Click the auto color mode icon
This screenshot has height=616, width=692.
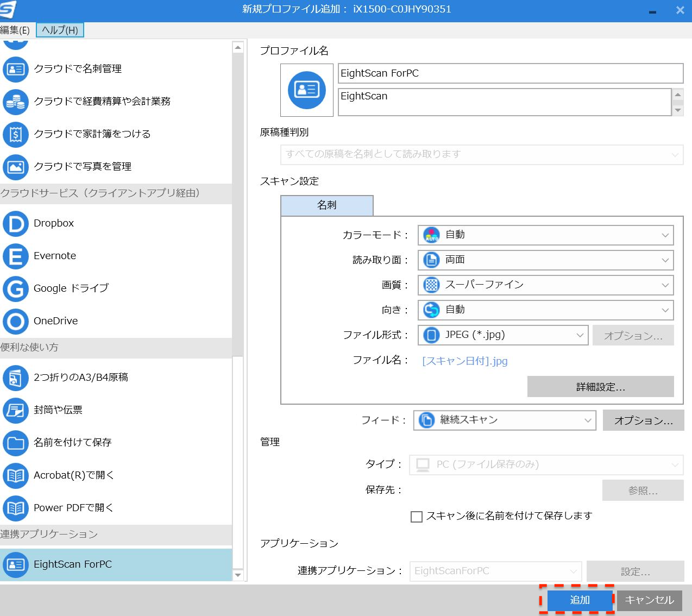[x=431, y=235]
